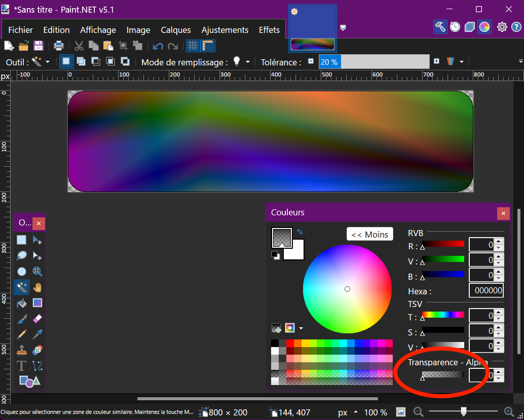Increase tolerance with the plus button

coord(436,61)
